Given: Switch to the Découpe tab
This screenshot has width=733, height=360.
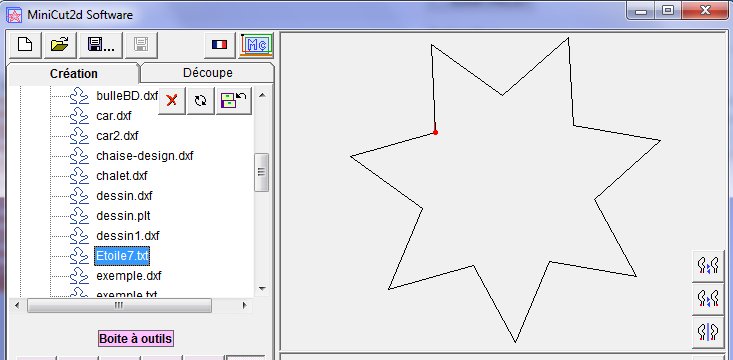Looking at the screenshot, I should (208, 73).
